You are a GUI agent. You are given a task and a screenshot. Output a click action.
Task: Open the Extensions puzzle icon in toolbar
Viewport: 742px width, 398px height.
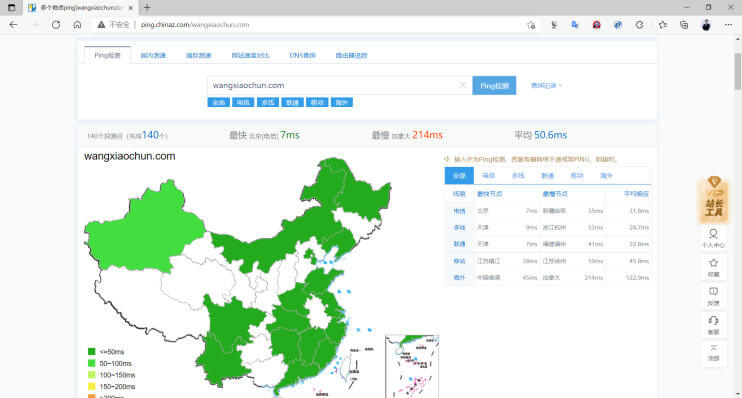639,25
